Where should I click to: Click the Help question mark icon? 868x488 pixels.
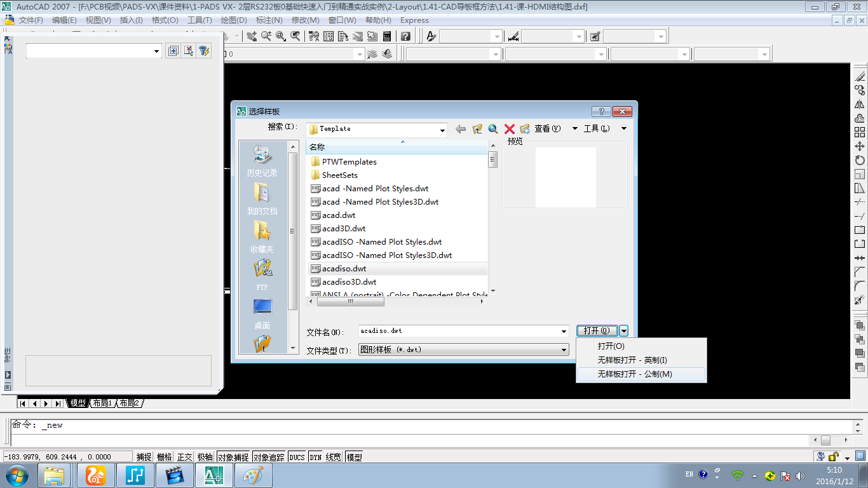[x=405, y=37]
